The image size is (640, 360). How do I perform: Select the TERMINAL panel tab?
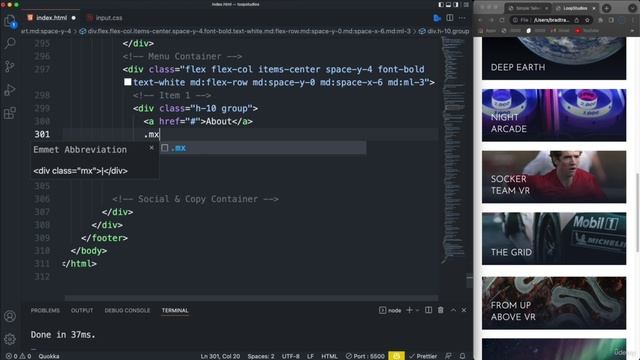(x=175, y=310)
